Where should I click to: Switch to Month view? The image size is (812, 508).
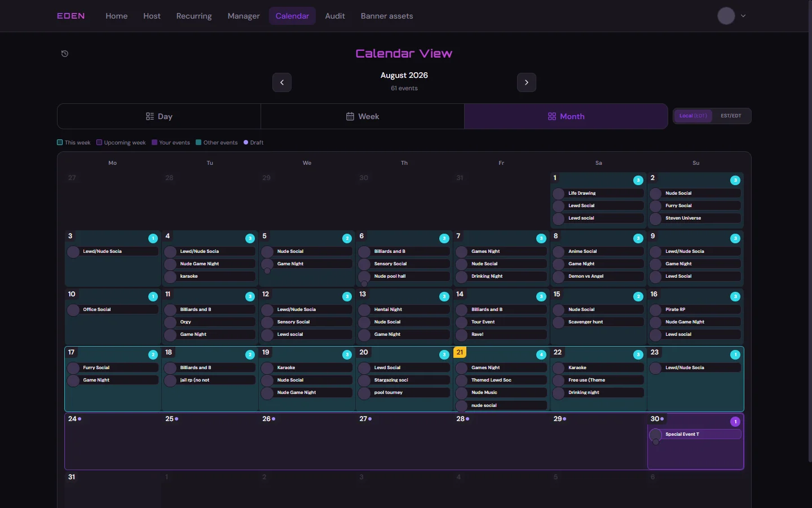[566, 116]
